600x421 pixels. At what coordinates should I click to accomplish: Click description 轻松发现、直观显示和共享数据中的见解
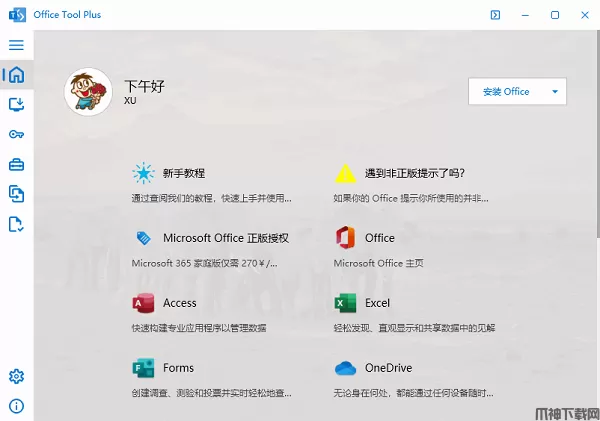414,328
